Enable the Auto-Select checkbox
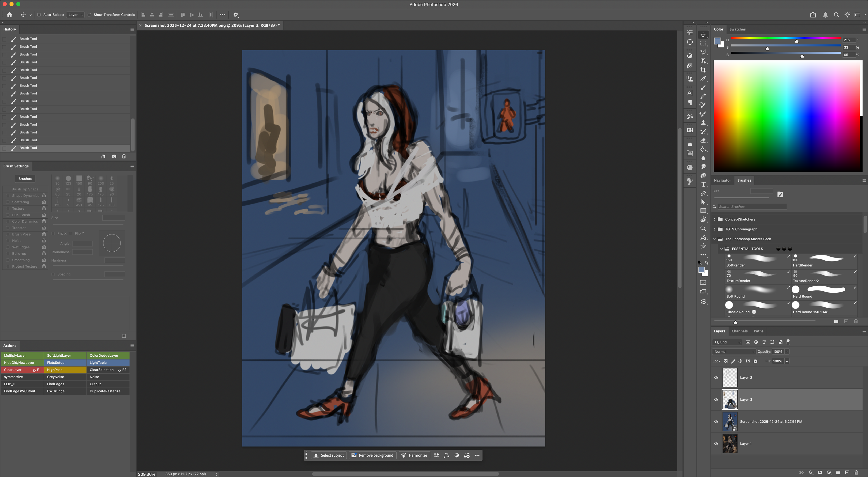 39,15
